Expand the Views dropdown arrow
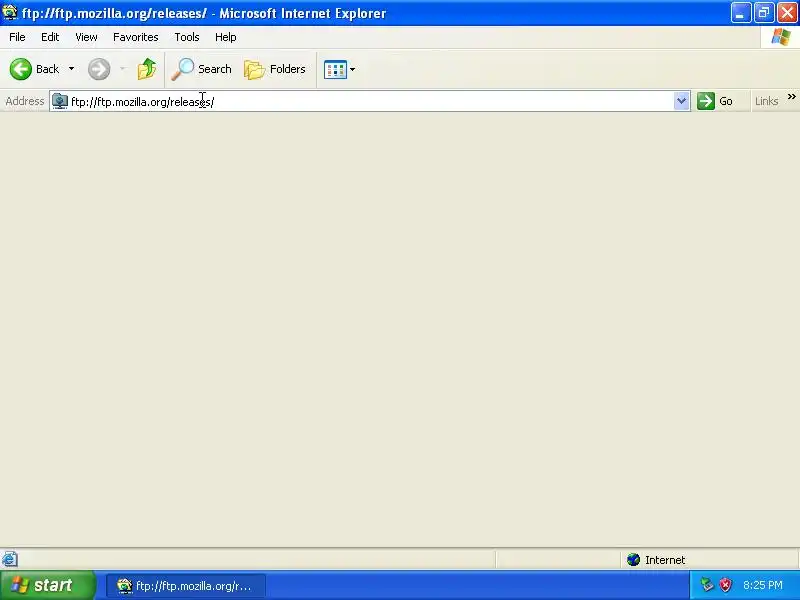This screenshot has width=800, height=600. point(353,69)
